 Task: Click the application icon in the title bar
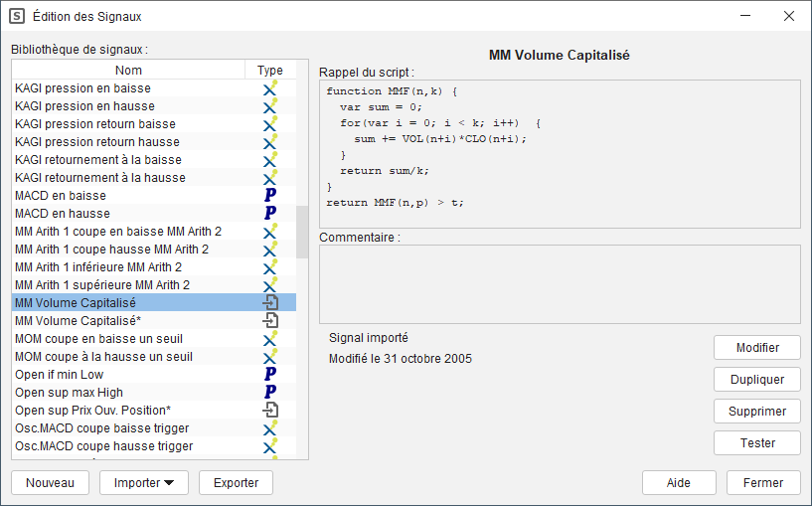point(18,16)
